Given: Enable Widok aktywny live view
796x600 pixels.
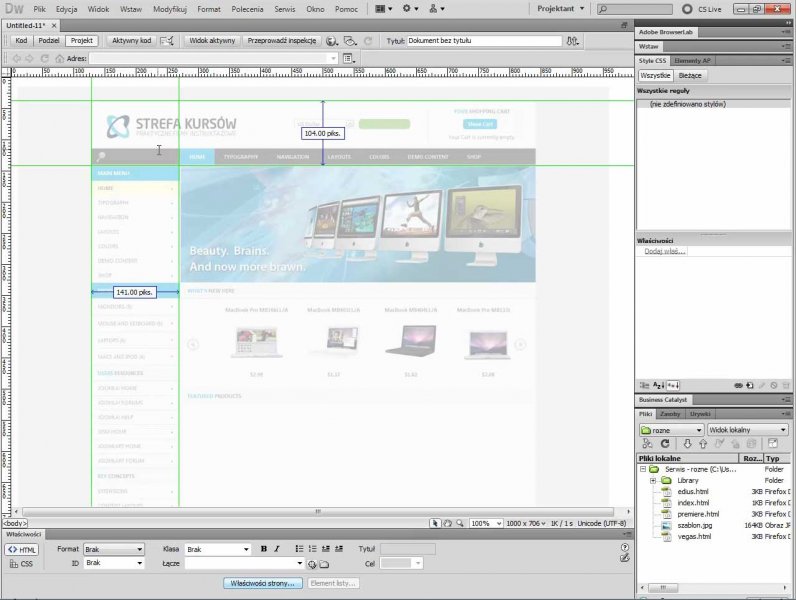Looking at the screenshot, I should pyautogui.click(x=211, y=41).
